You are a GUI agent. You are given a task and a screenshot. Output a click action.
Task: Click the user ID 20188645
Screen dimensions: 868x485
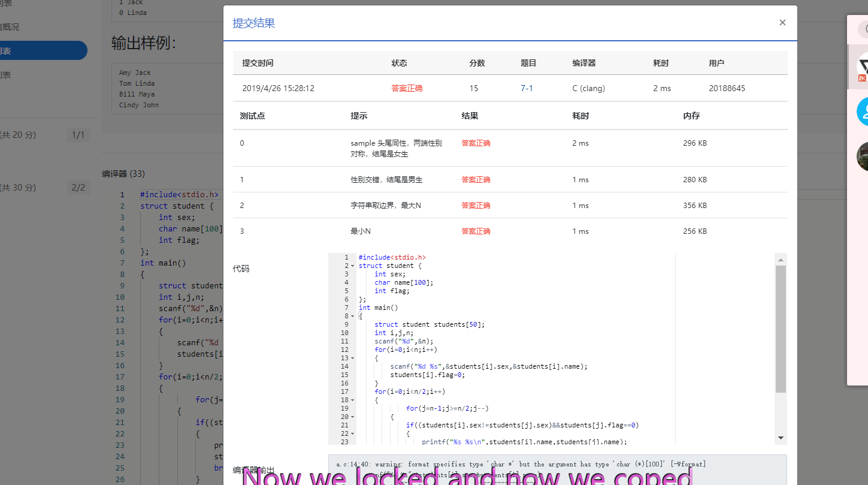[727, 88]
